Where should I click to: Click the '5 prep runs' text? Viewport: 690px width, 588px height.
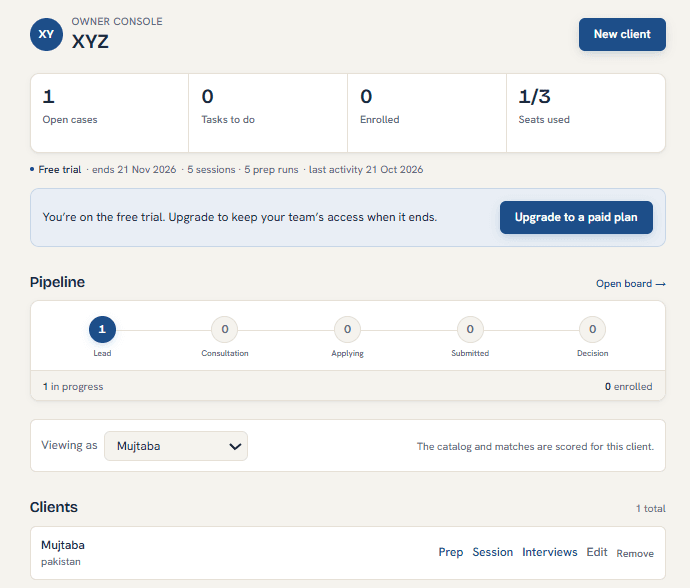point(271,170)
